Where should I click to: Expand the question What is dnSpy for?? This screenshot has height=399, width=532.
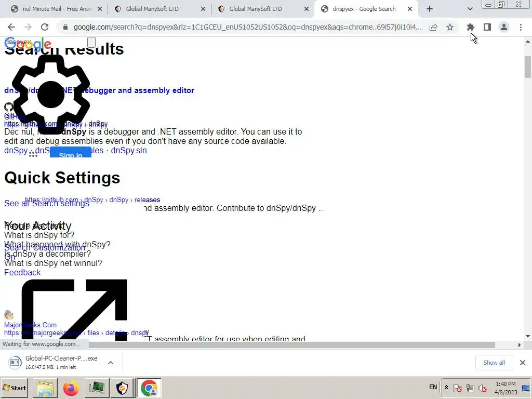click(x=39, y=235)
